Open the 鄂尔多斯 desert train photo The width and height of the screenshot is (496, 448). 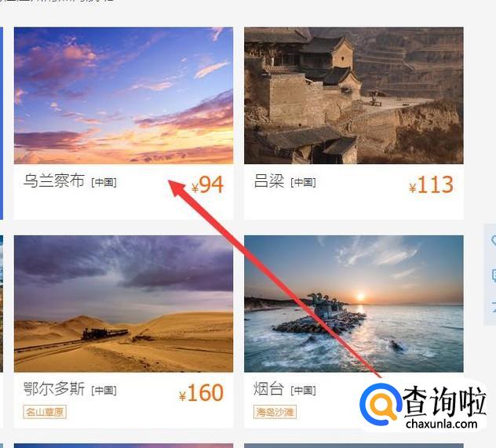123,304
